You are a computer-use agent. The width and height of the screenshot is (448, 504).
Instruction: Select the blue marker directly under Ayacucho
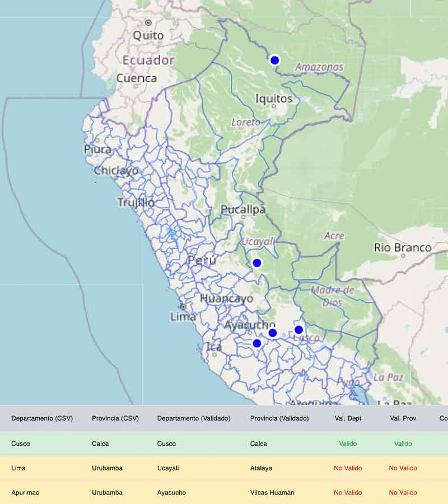coord(273,333)
